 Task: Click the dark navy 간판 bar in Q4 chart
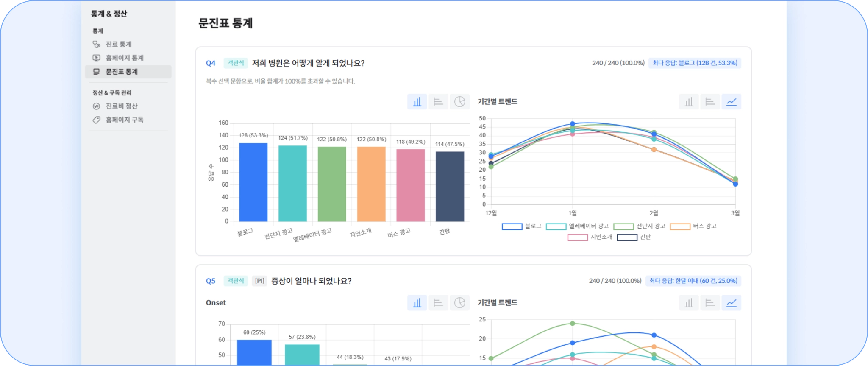(x=450, y=187)
